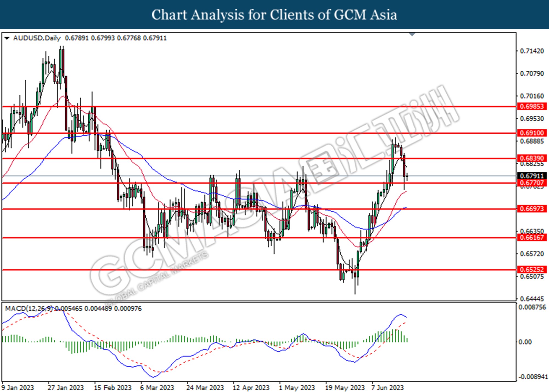The image size is (549, 392).
Task: Click the Chart Analysis for Clients header title
Action: click(x=274, y=15)
